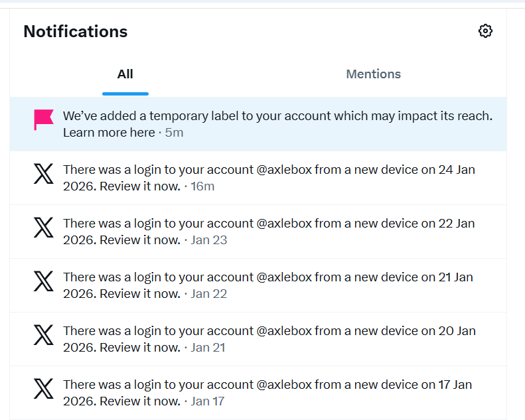Viewport: 525px width, 420px height.
Task: Click the Jan 21 timestamp
Action: pos(208,348)
